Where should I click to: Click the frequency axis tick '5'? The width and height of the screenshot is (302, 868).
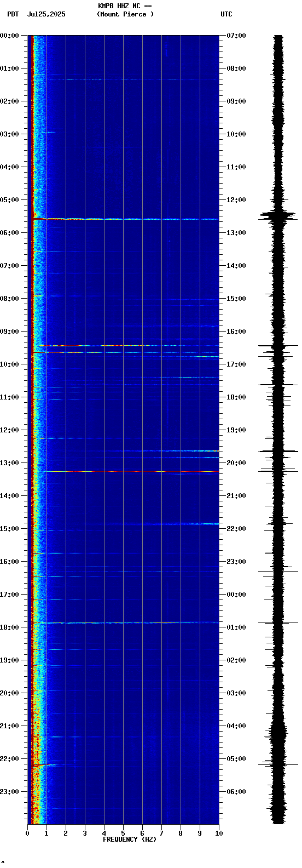pyautogui.click(x=123, y=833)
